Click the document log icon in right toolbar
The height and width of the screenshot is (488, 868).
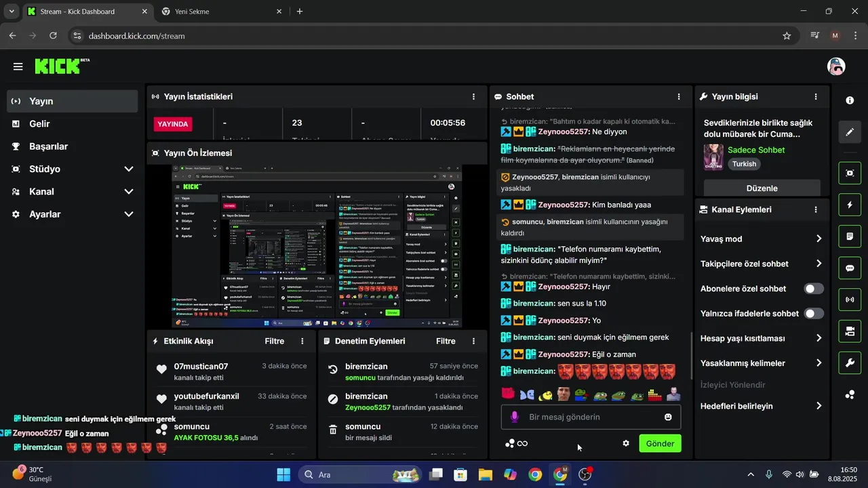coord(850,237)
